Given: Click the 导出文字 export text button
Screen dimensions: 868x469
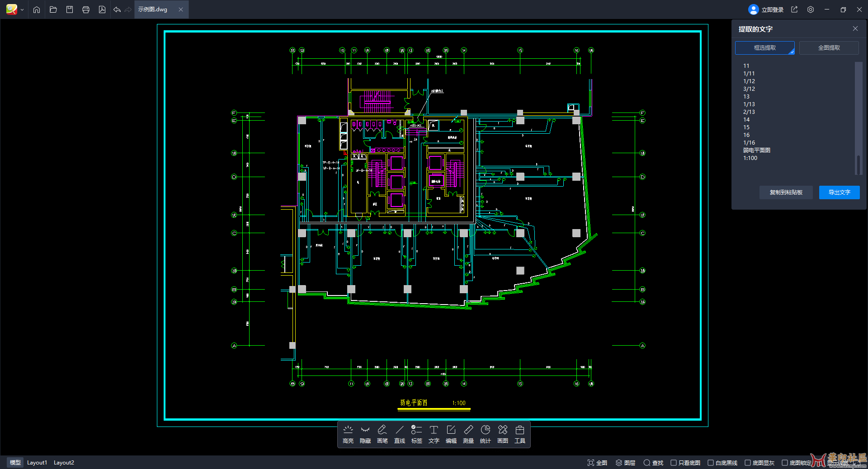Looking at the screenshot, I should pyautogui.click(x=839, y=192).
